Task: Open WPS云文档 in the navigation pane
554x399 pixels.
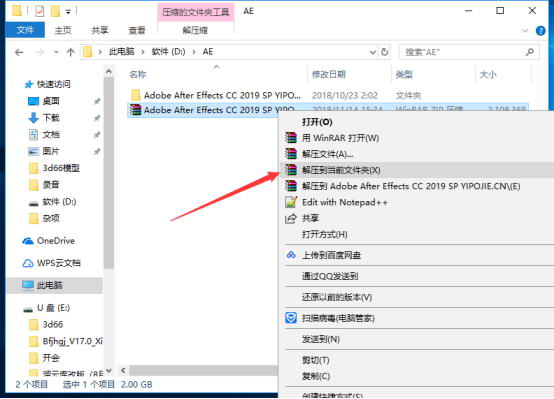Action: (52, 263)
